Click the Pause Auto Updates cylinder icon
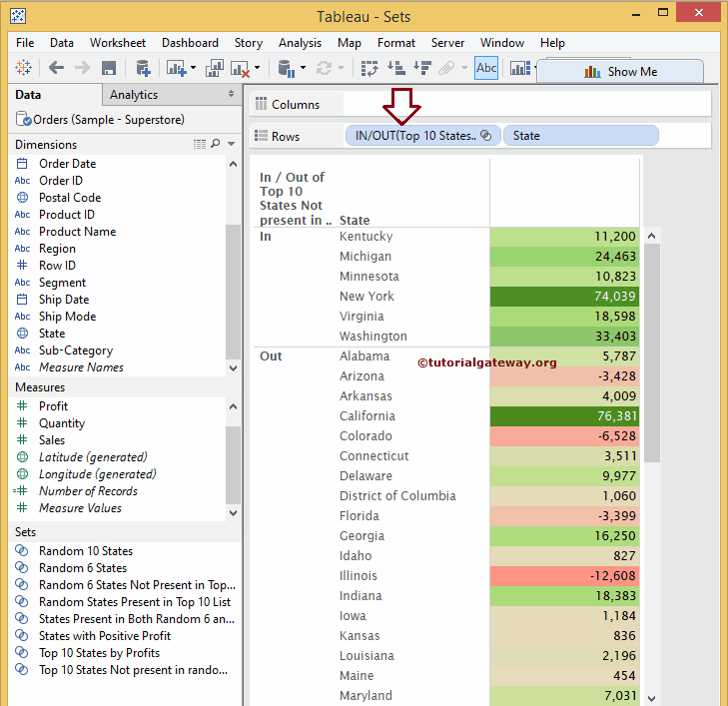 point(287,68)
